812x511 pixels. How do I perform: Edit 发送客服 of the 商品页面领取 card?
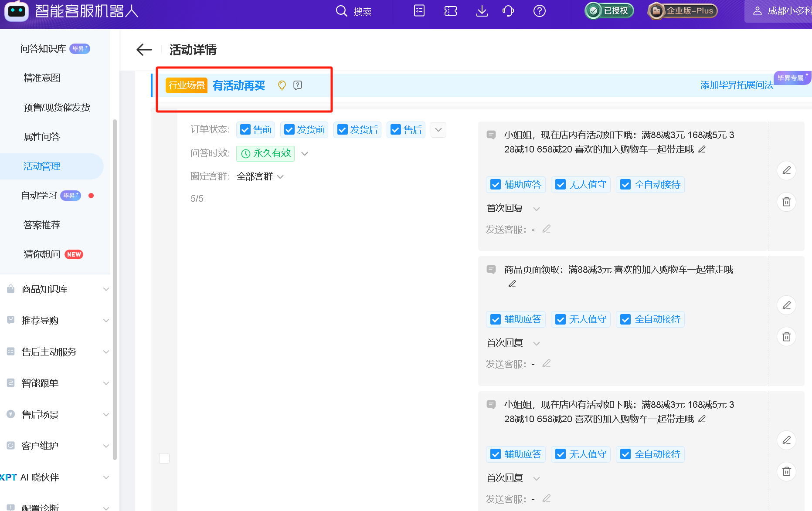(x=547, y=364)
